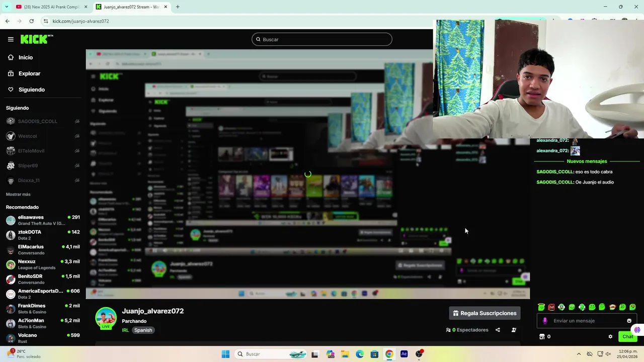The height and width of the screenshot is (362, 644).
Task: Open the hamburger menu beside KICK logo
Action: click(x=11, y=39)
